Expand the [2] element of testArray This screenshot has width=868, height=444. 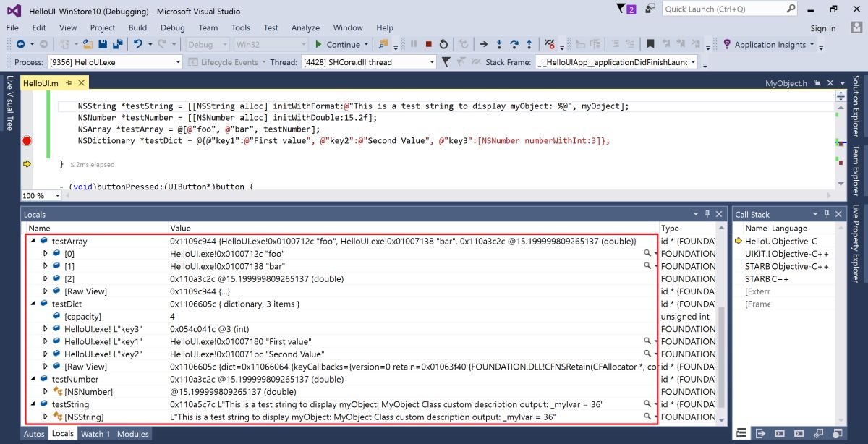[46, 278]
